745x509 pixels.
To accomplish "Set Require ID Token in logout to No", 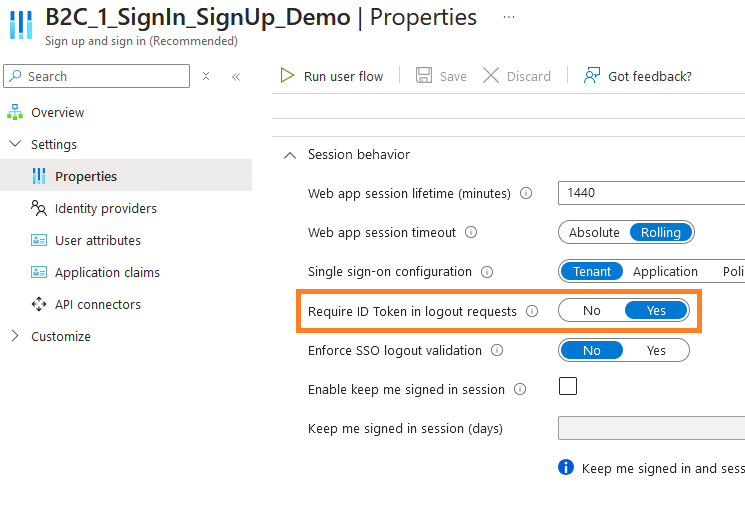I will [x=592, y=310].
